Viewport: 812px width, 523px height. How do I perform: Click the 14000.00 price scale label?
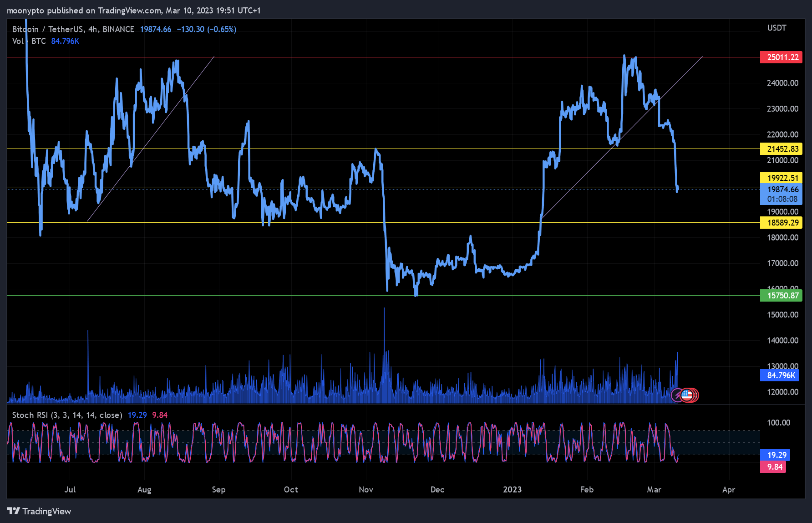pos(783,340)
